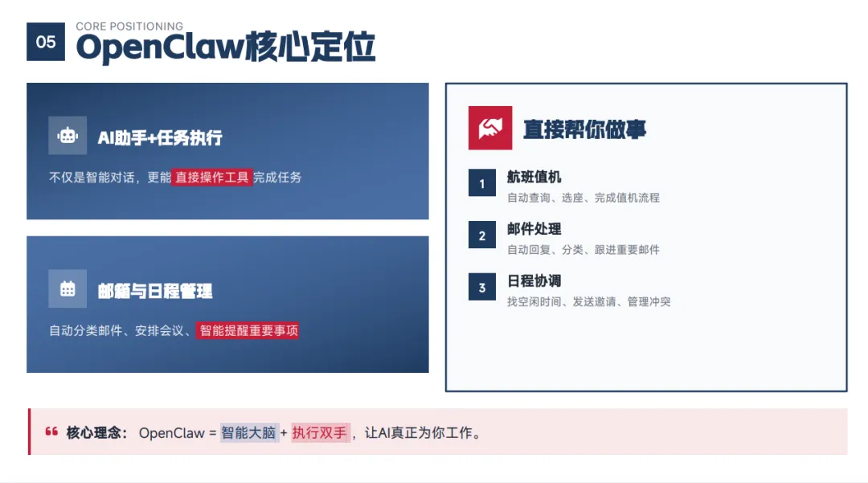Click the red quotation mark icon
The image size is (868, 483).
[51, 432]
